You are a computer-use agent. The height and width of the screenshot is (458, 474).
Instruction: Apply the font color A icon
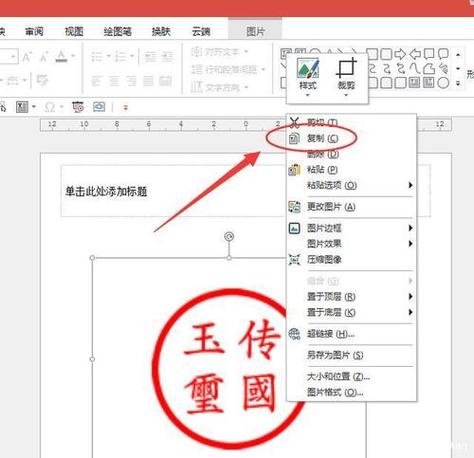(x=61, y=57)
